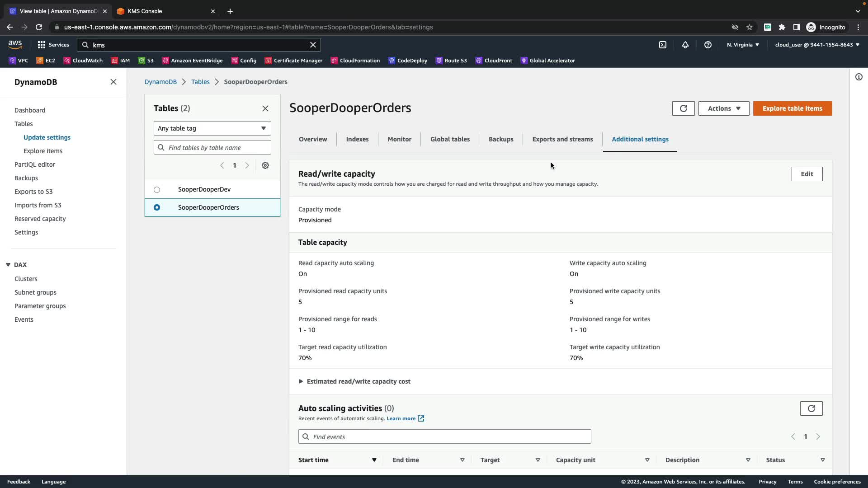Screen dimensions: 868x488
Task: Open the AWS help question icon
Action: coord(708,45)
